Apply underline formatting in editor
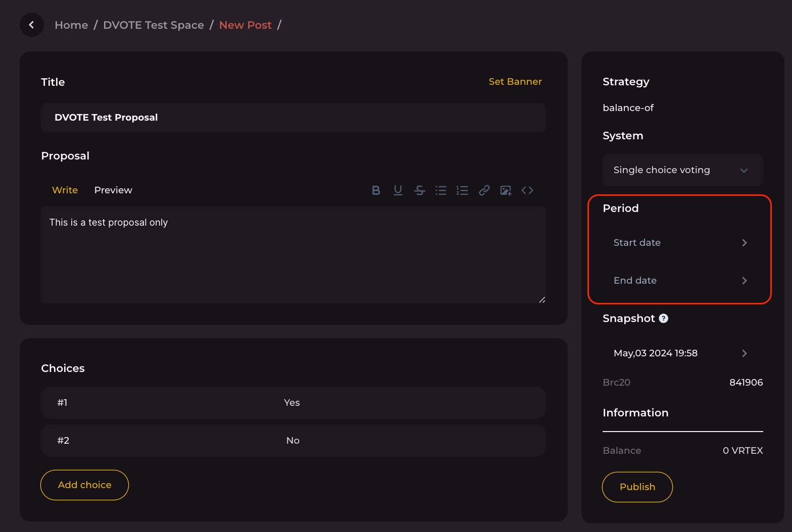The height and width of the screenshot is (532, 792). pos(398,190)
